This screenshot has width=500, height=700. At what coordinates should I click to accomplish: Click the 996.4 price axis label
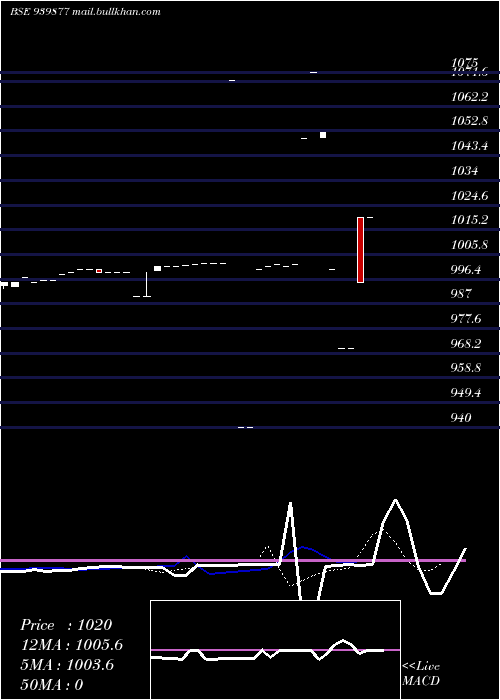tap(467, 270)
